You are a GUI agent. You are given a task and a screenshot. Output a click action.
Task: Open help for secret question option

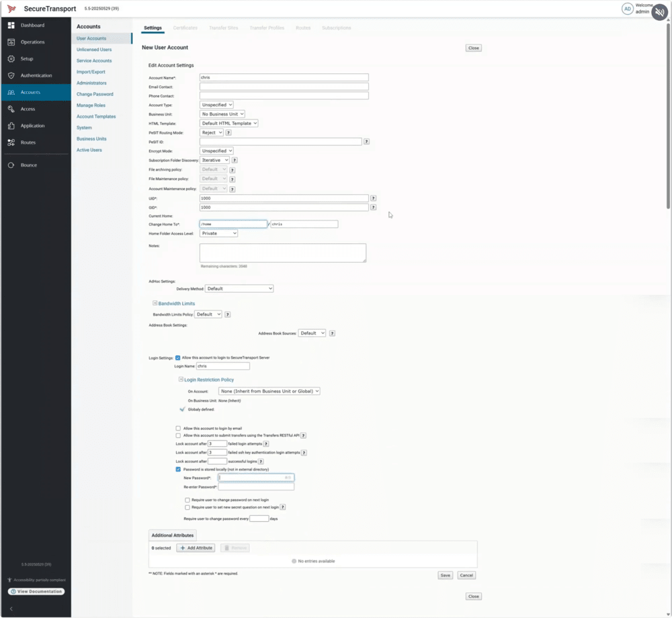(283, 507)
